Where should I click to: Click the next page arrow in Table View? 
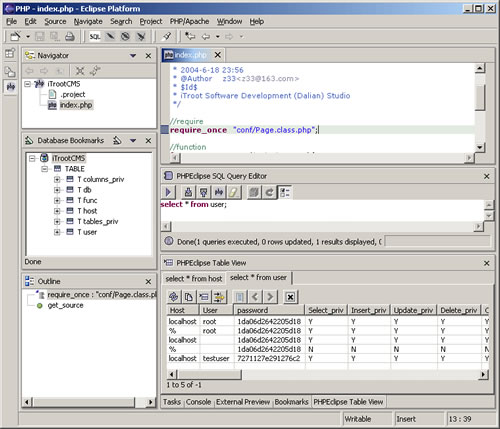[x=270, y=297]
